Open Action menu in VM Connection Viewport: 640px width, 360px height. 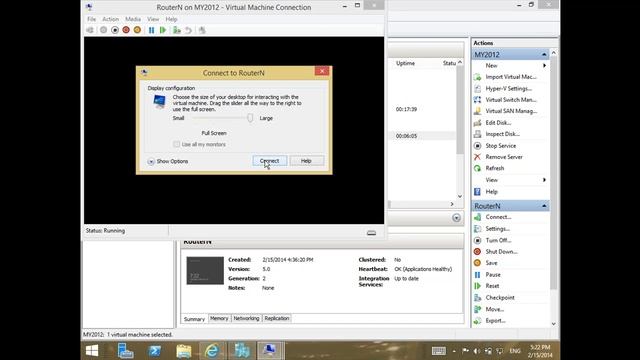tap(110, 19)
